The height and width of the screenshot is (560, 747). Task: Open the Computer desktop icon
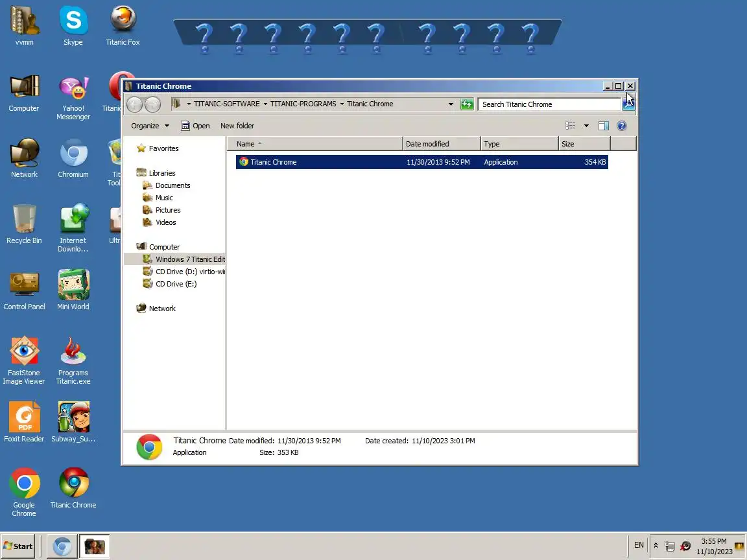24,93
